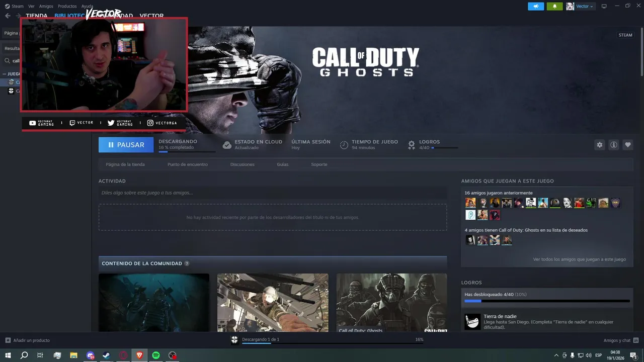This screenshot has width=644, height=362.
Task: Open the Amigos menu
Action: coord(46,6)
